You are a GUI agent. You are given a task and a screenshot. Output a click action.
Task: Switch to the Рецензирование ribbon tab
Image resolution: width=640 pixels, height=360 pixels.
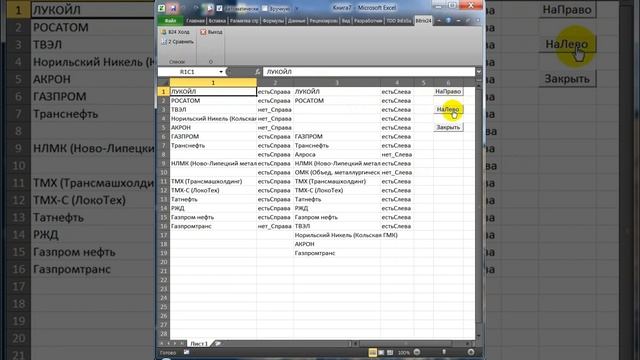[323, 20]
